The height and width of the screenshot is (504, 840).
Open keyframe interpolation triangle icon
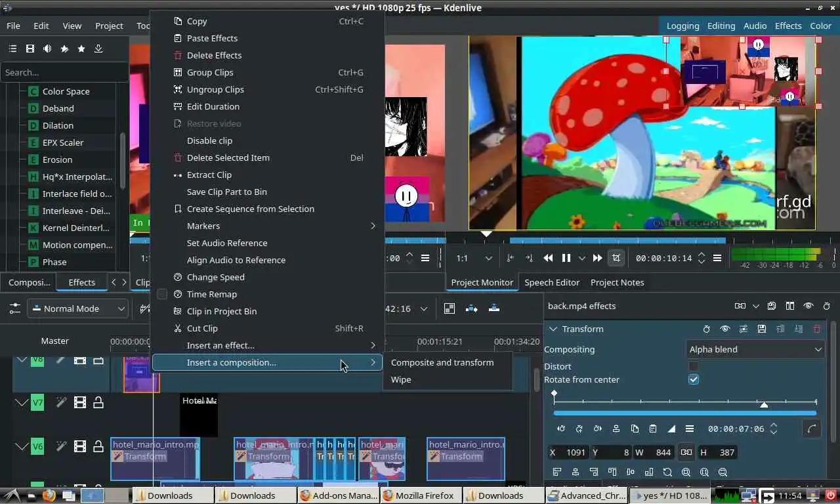(x=671, y=429)
